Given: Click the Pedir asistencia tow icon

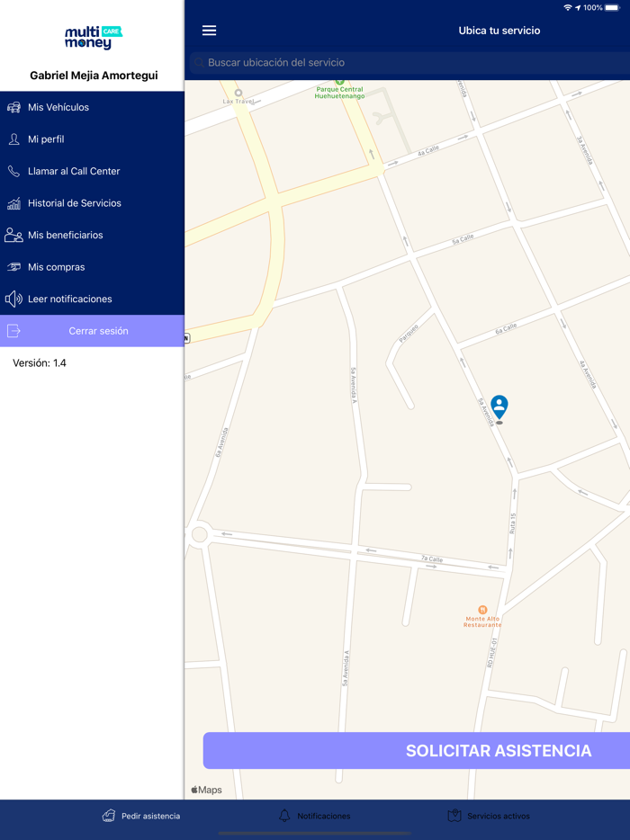Looking at the screenshot, I should (109, 816).
